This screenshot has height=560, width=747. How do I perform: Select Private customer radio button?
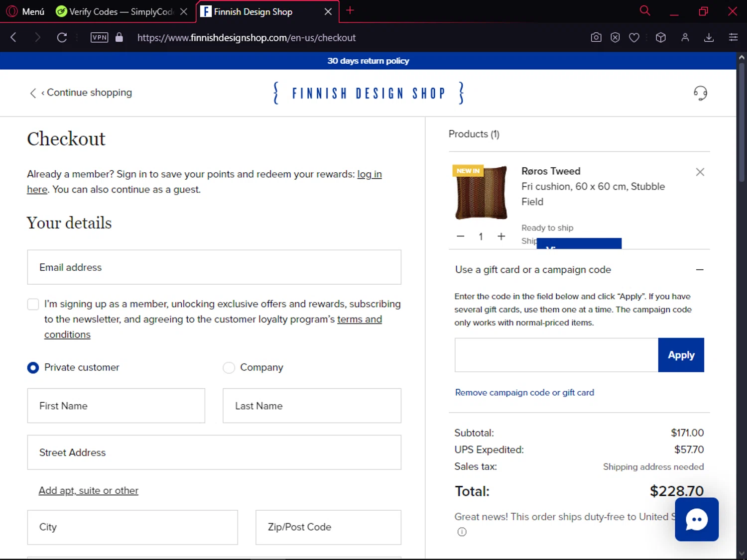pos(33,368)
